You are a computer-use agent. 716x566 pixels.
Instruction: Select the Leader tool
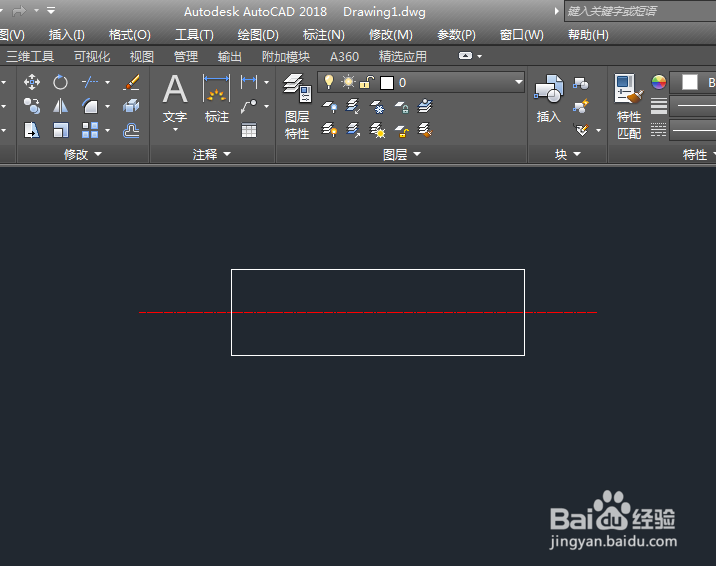[x=249, y=106]
